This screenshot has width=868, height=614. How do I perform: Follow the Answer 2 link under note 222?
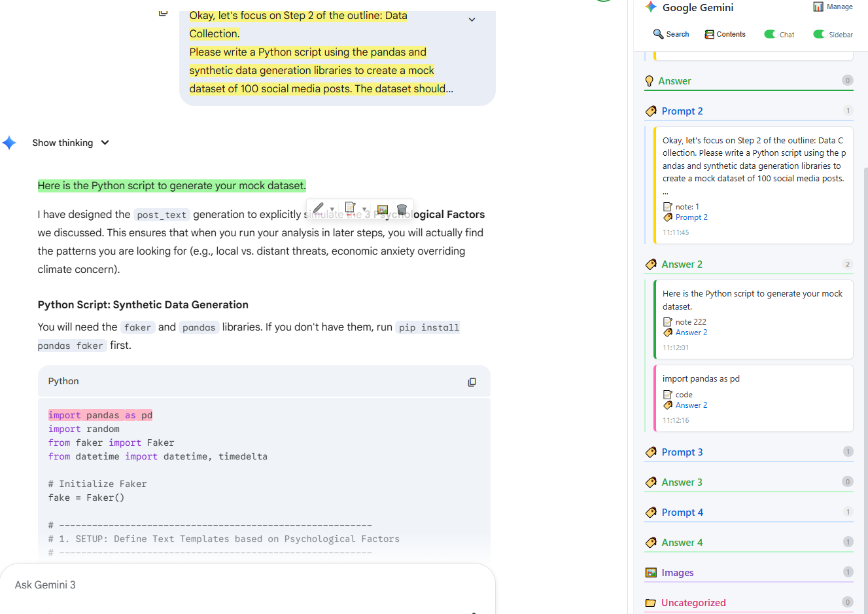pos(691,333)
